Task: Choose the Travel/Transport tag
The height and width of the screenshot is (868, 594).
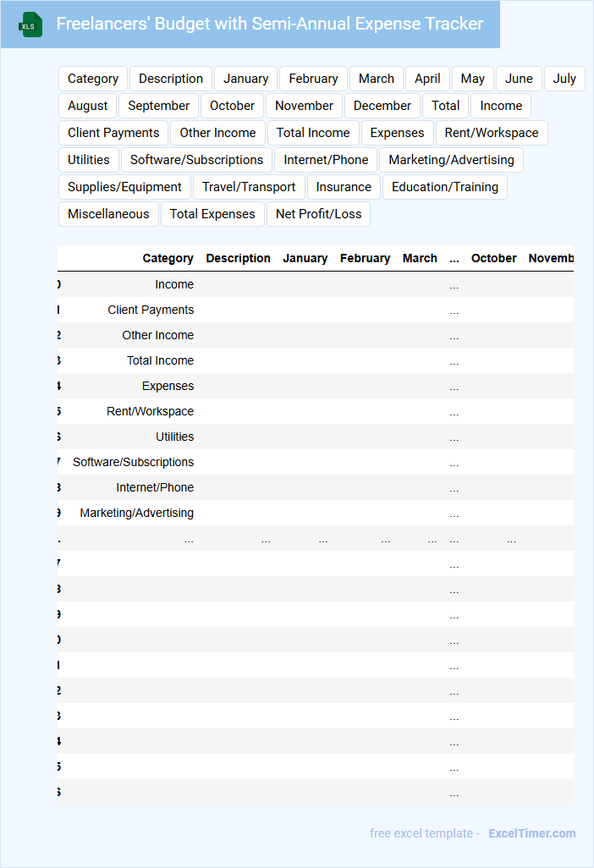Action: 249,187
